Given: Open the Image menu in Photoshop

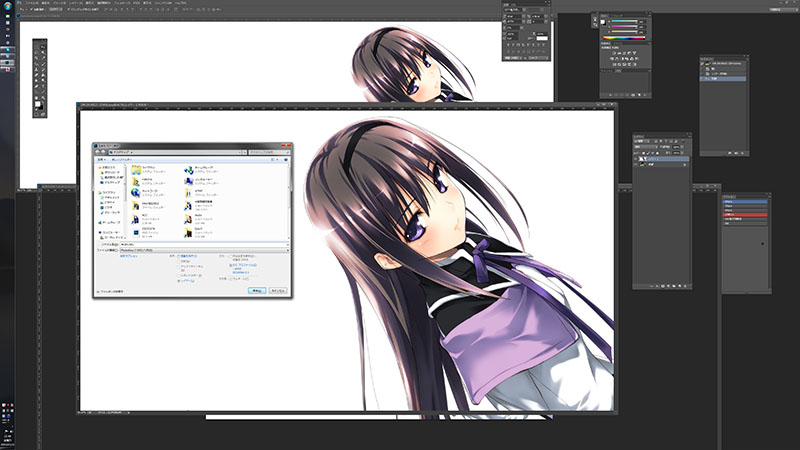Looking at the screenshot, I should [x=60, y=3].
